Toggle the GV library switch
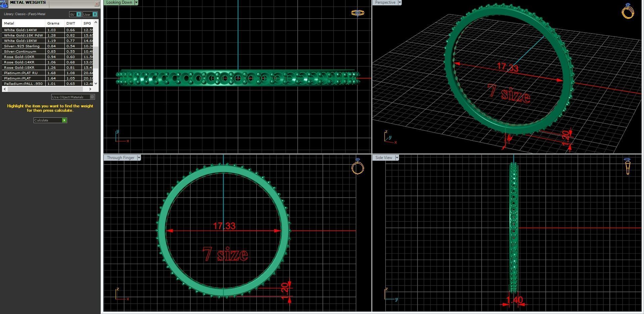Image resolution: width=644 pixels, height=314 pixels. [75, 14]
